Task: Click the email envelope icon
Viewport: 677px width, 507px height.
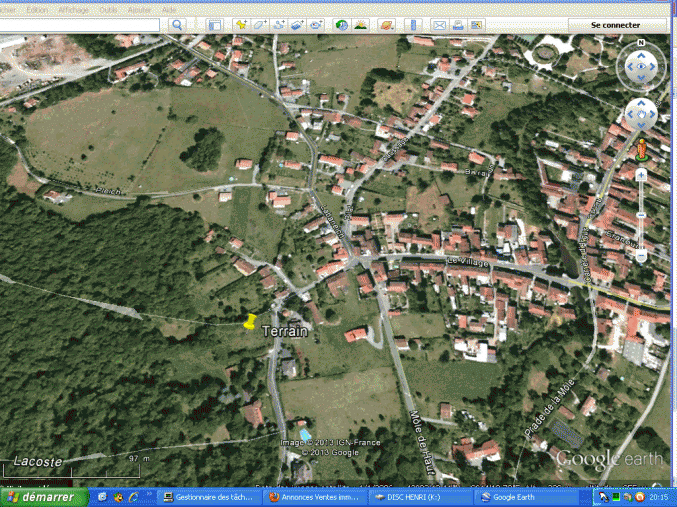Action: click(x=439, y=24)
